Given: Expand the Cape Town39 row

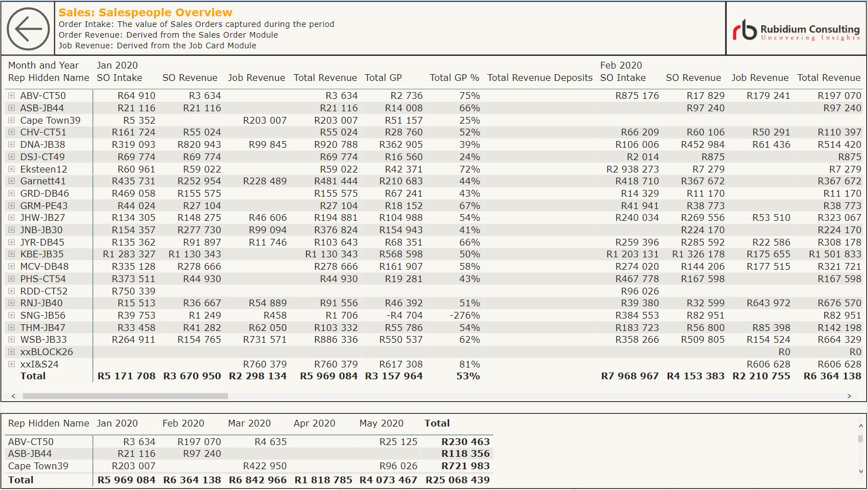Looking at the screenshot, I should point(11,120).
